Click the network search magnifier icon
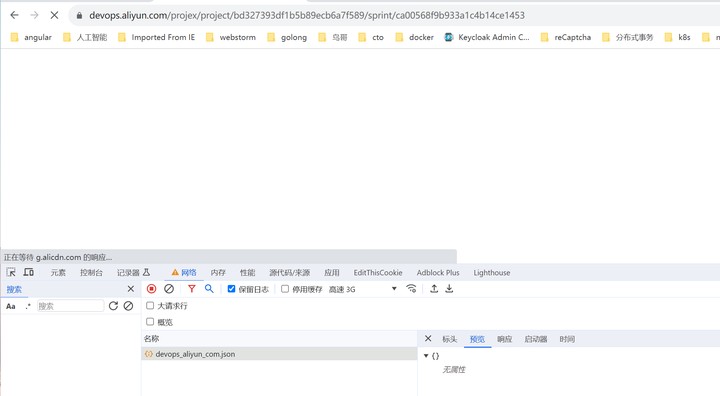The height and width of the screenshot is (396, 720). point(209,289)
